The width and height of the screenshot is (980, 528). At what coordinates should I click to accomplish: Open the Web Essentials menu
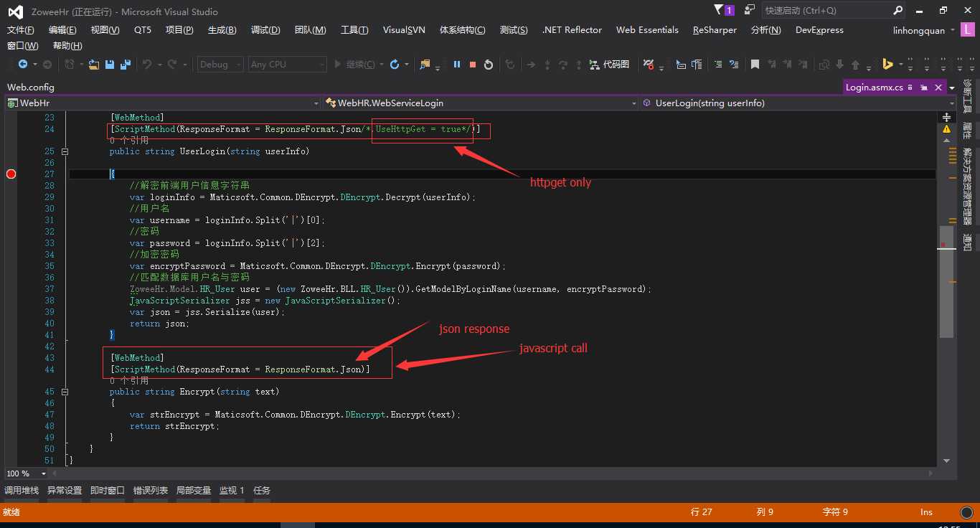click(x=647, y=30)
